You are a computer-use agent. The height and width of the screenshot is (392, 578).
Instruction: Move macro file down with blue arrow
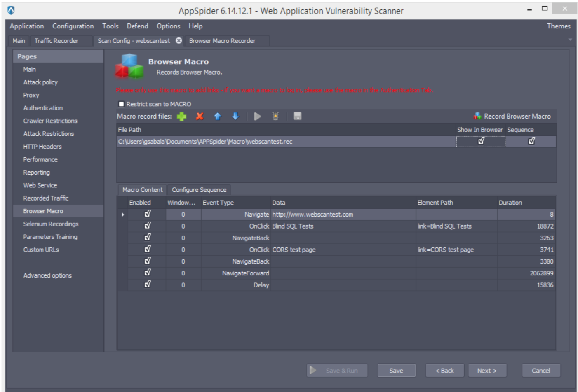click(235, 117)
